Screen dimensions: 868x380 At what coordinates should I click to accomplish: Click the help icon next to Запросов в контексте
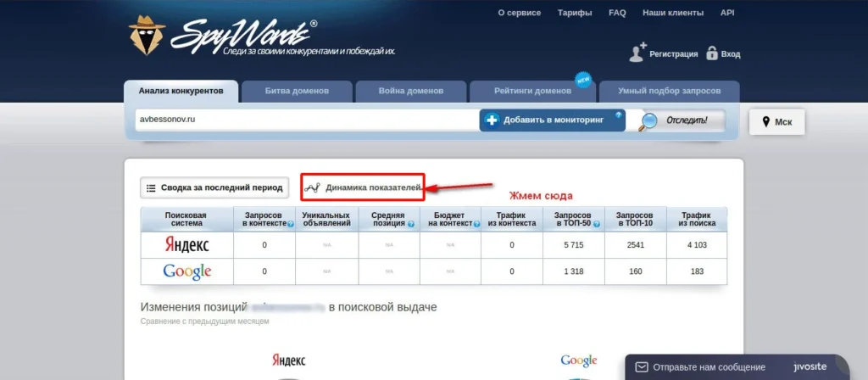(290, 224)
